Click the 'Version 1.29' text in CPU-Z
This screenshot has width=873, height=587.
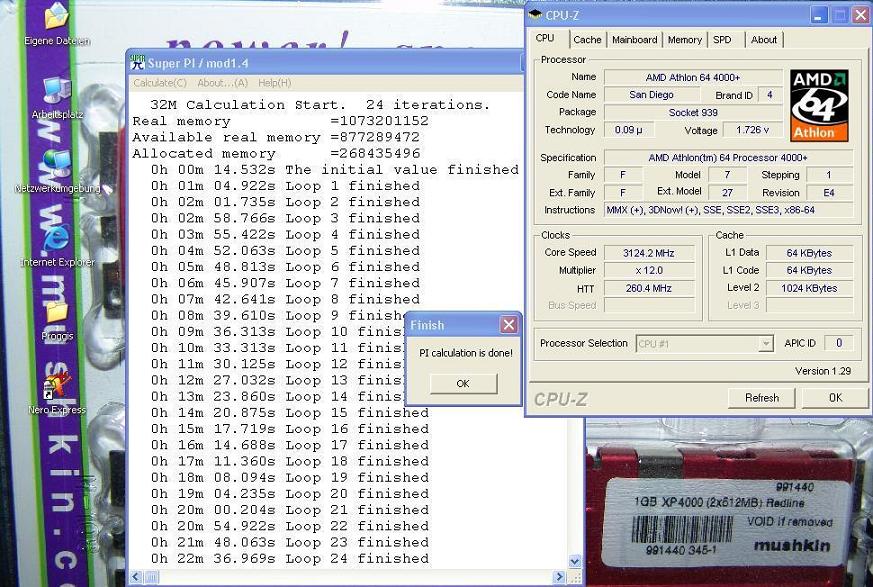[x=823, y=371]
